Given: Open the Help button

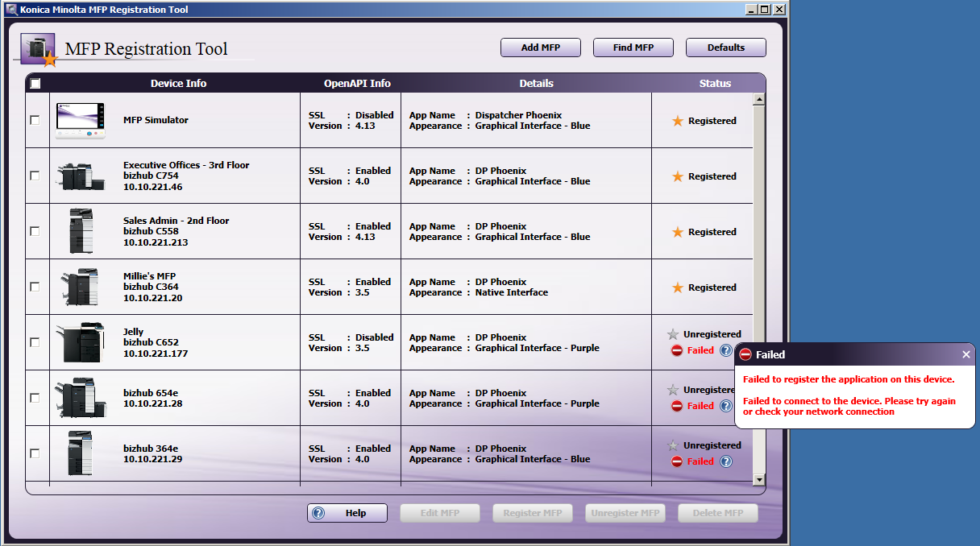Looking at the screenshot, I should [x=347, y=513].
